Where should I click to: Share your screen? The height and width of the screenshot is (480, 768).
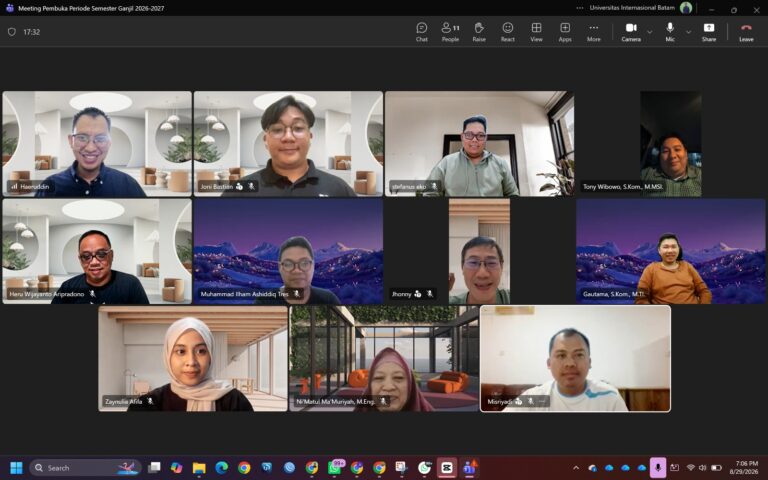click(709, 32)
